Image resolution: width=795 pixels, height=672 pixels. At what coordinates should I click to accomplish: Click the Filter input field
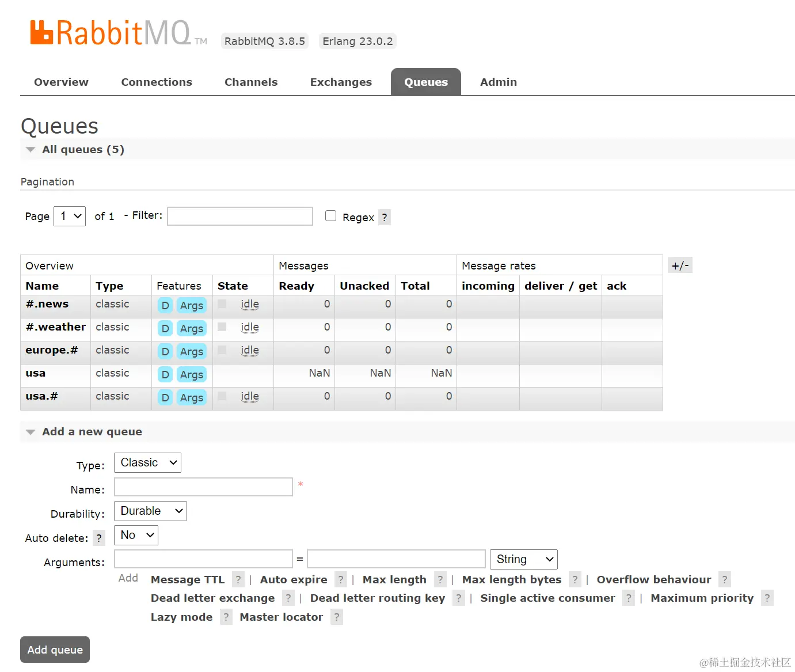tap(240, 216)
